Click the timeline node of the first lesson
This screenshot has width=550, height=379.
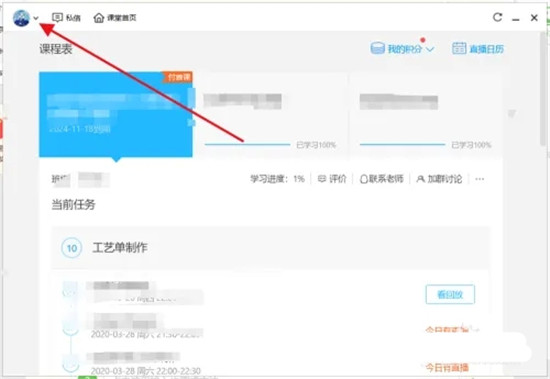tap(70, 290)
